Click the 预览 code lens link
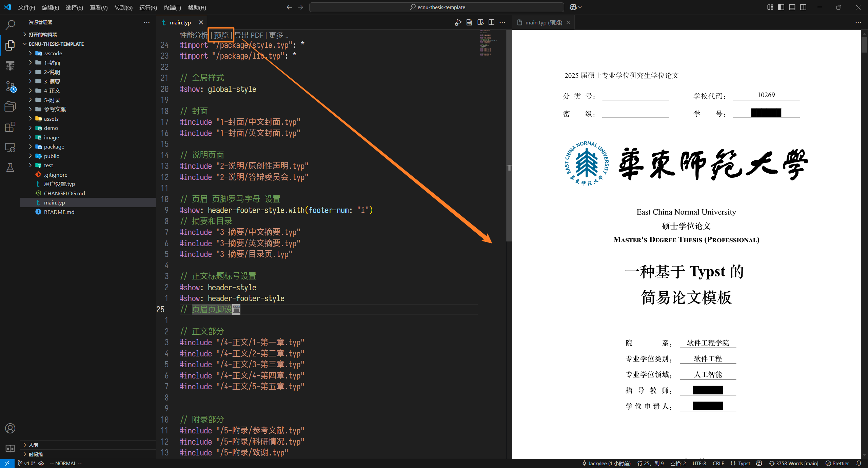The height and width of the screenshot is (468, 868). click(x=221, y=35)
